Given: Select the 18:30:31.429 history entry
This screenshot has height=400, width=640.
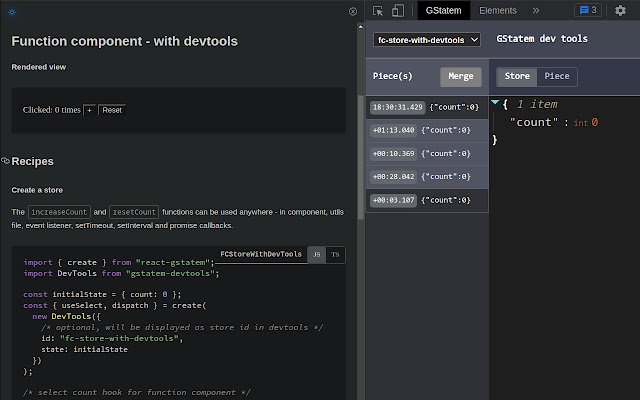Looking at the screenshot, I should point(427,107).
